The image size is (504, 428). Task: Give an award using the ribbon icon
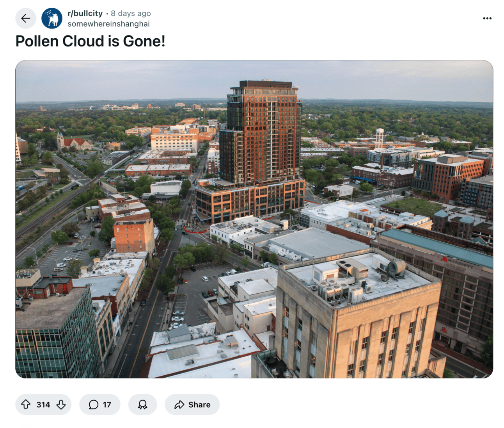tap(142, 405)
